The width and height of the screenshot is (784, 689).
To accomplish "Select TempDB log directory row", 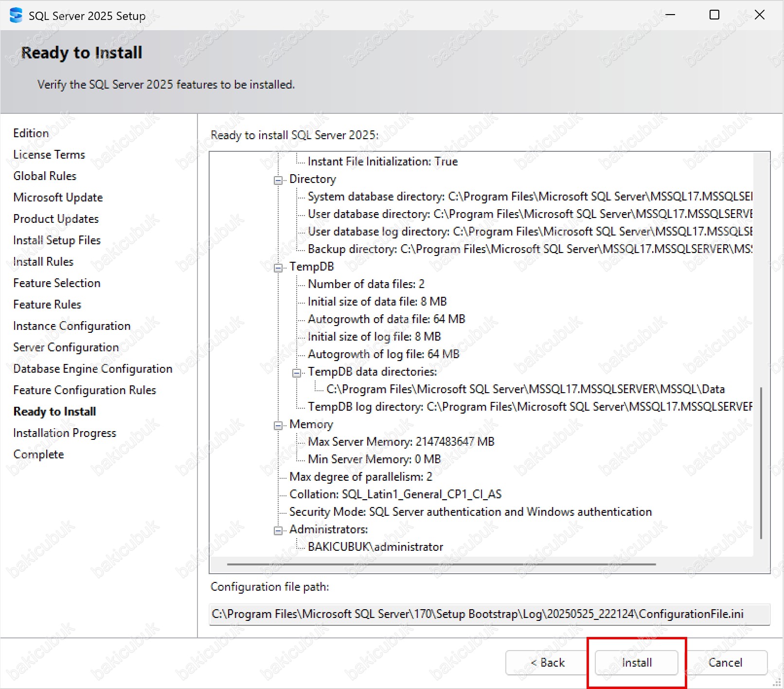I will pos(530,406).
